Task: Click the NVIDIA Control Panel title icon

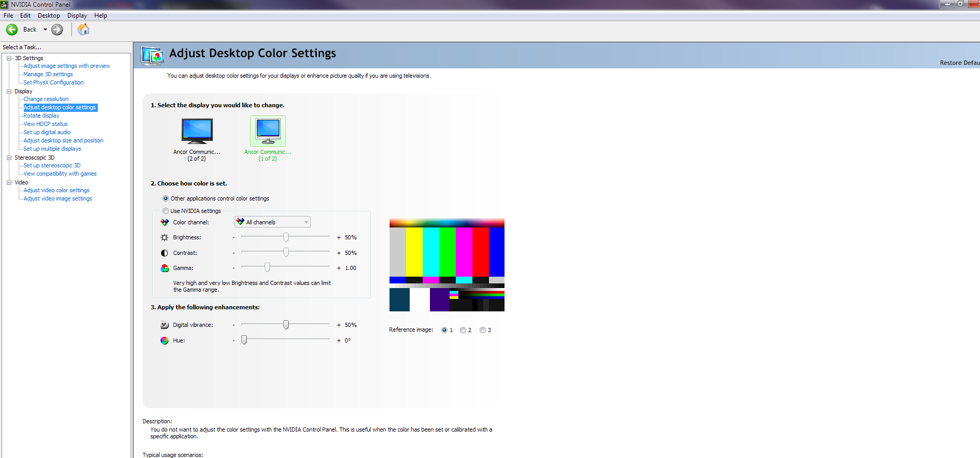Action: (4, 4)
